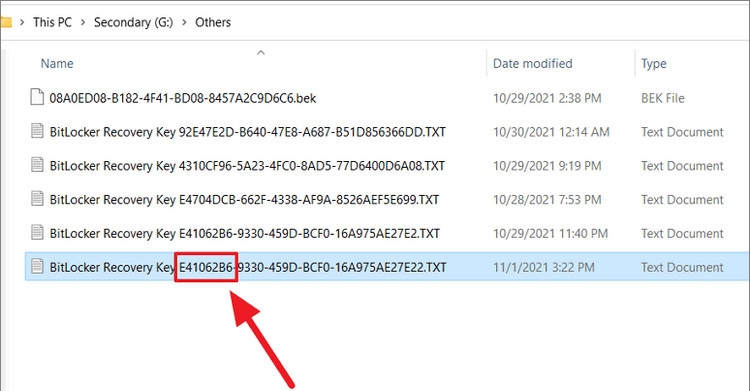Toggle the sort arrow above Name column
Screen dimensions: 750x391
tap(261, 52)
